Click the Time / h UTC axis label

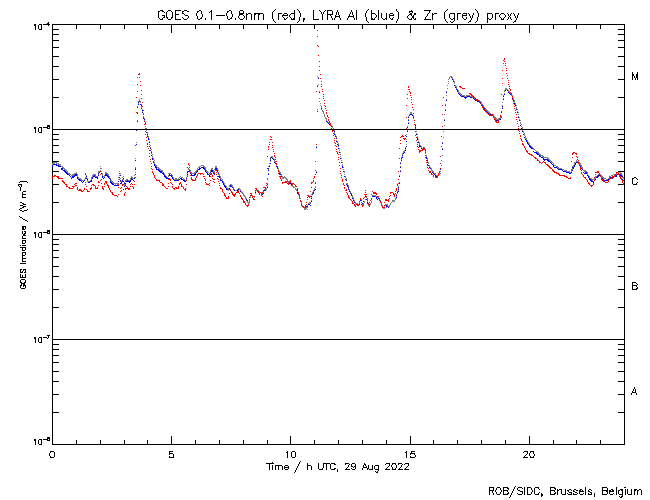pos(339,466)
